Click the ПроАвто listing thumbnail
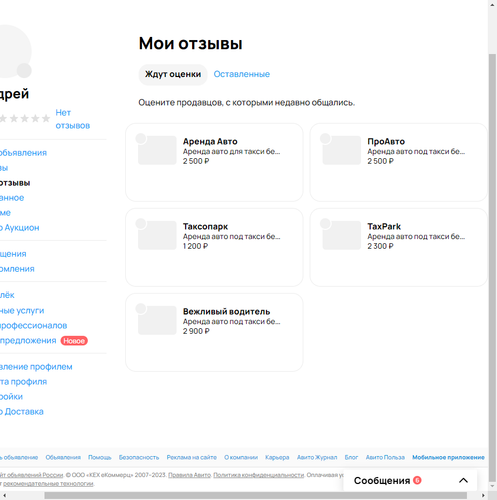 pyautogui.click(x=342, y=150)
